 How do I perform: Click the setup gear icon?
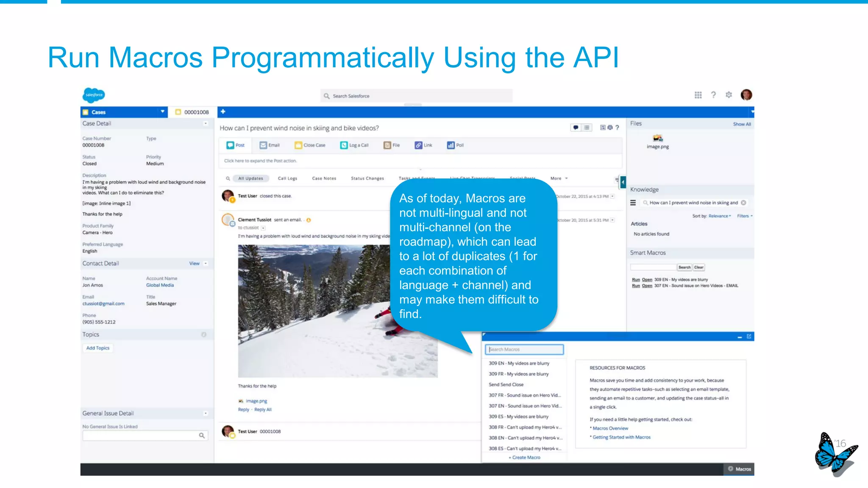pyautogui.click(x=729, y=95)
